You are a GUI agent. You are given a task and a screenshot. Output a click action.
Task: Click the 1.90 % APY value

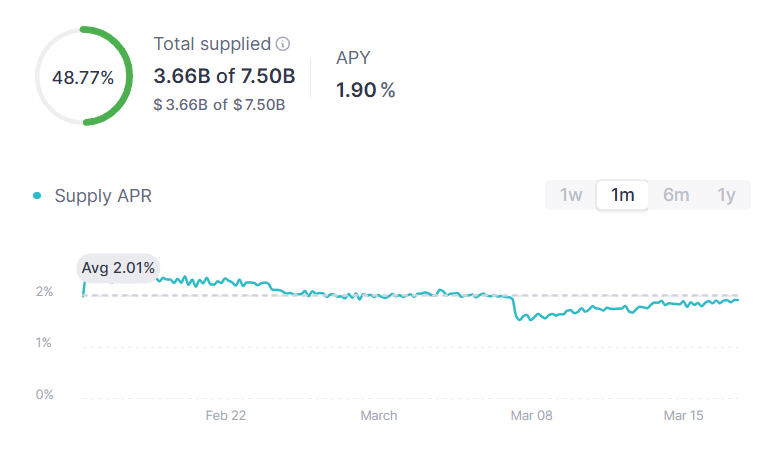pos(365,90)
